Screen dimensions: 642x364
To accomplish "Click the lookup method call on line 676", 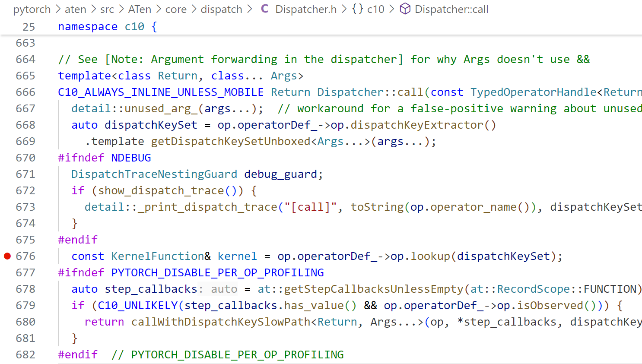I will pos(430,256).
